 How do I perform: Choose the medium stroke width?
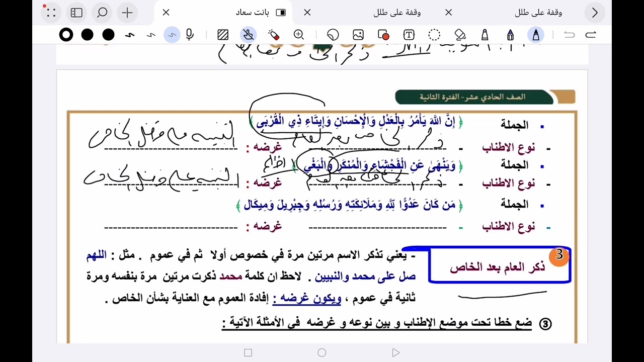point(151,35)
